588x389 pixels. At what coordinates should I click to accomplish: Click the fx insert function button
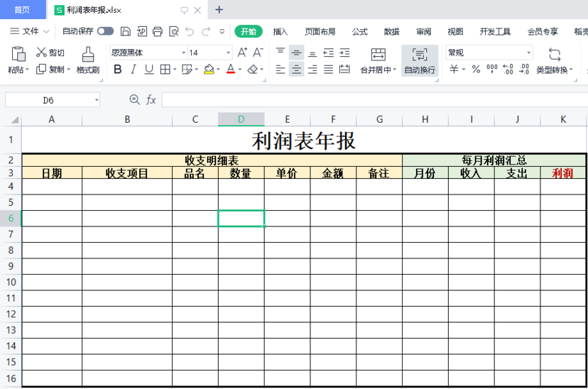151,99
